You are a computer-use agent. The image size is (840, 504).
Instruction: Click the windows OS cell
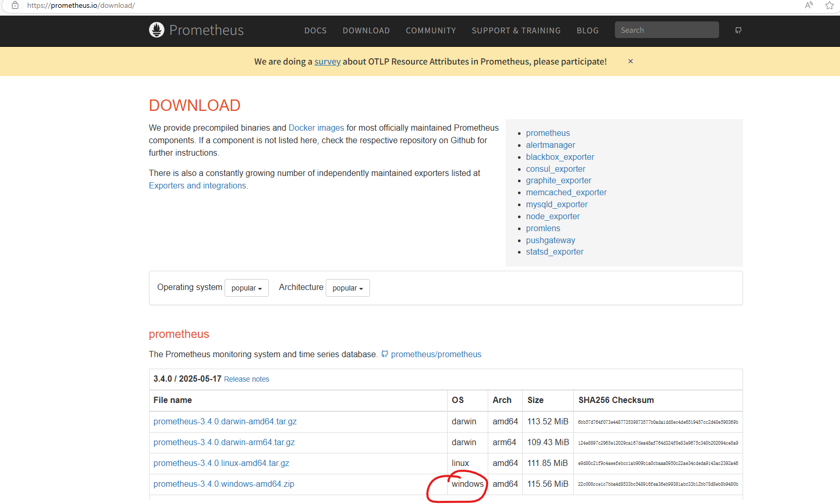click(467, 484)
